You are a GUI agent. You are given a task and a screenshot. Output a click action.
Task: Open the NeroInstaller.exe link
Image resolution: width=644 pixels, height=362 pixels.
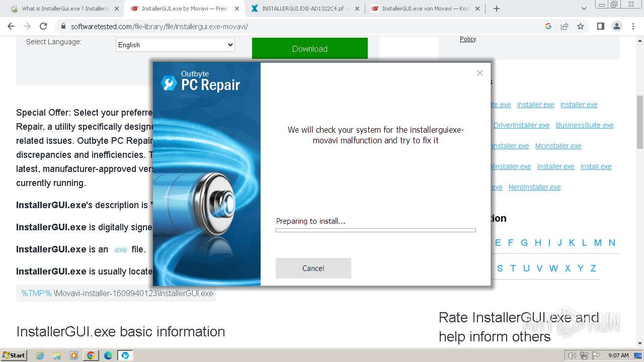(x=535, y=187)
